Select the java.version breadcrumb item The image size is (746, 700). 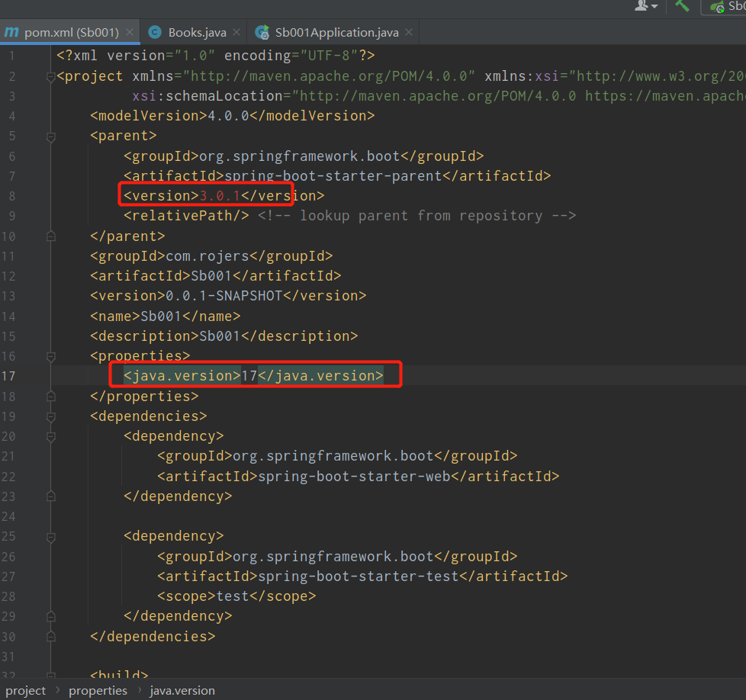pos(182,691)
